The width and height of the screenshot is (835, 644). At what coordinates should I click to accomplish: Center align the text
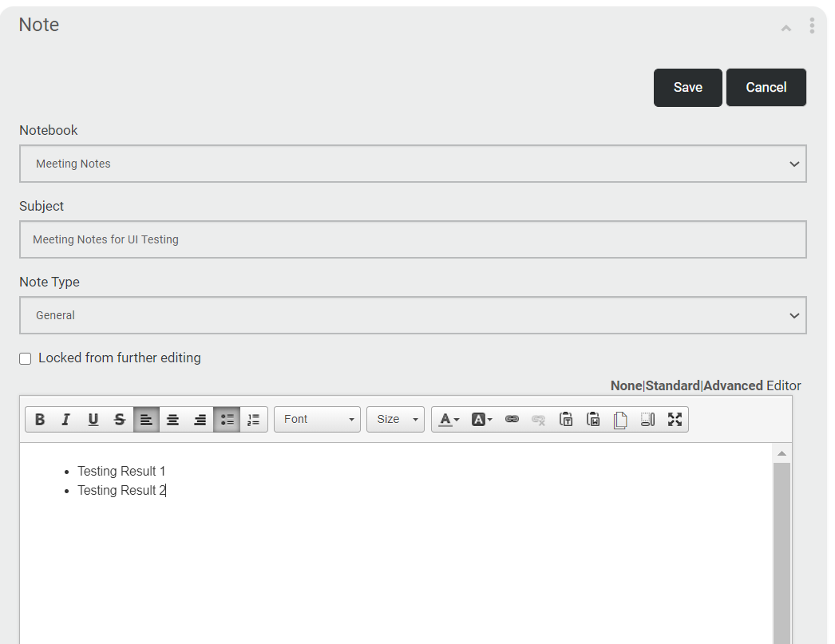[x=172, y=420]
